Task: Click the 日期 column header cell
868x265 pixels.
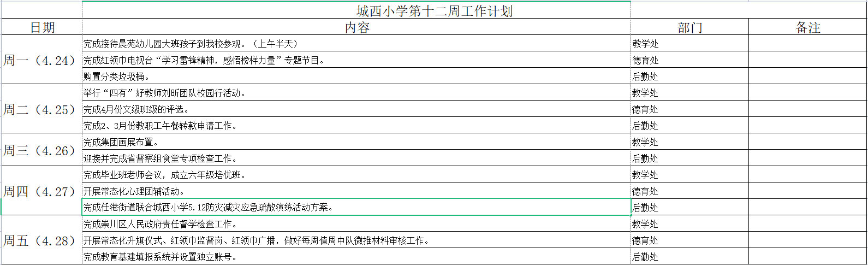Action: 42,27
